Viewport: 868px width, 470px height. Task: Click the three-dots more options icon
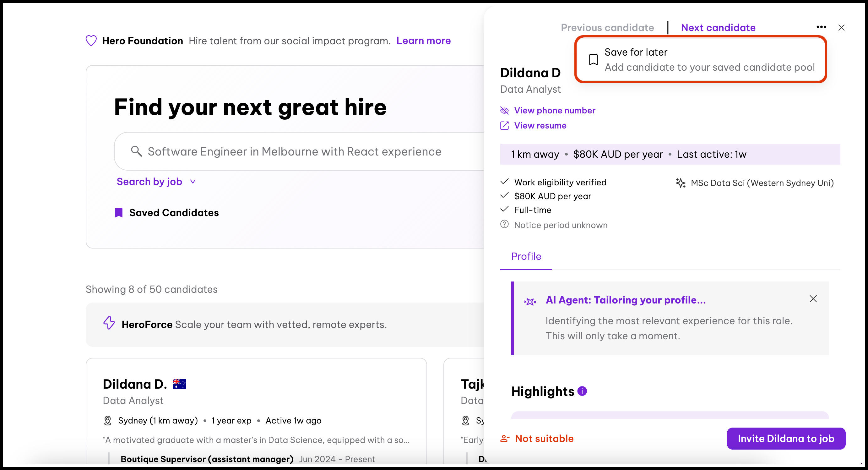click(x=821, y=27)
